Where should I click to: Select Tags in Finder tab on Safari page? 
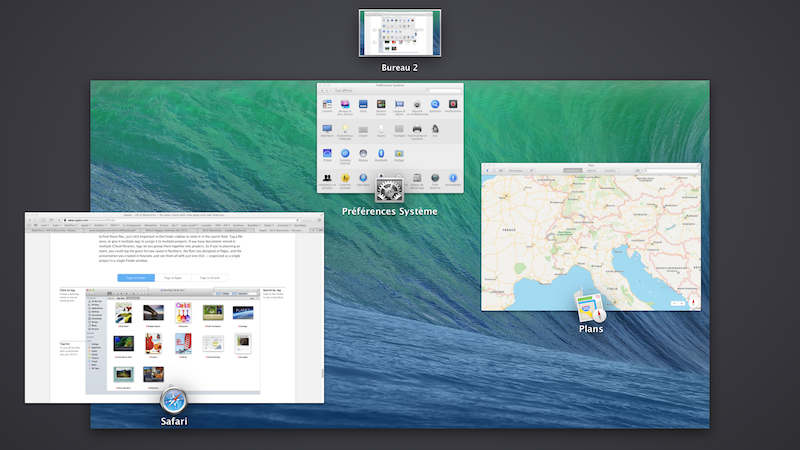coord(136,278)
